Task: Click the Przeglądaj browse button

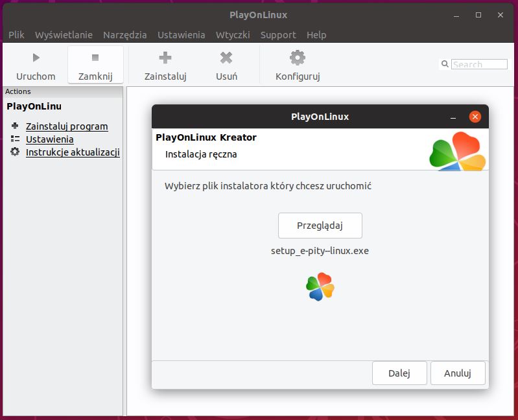Action: (x=320, y=226)
